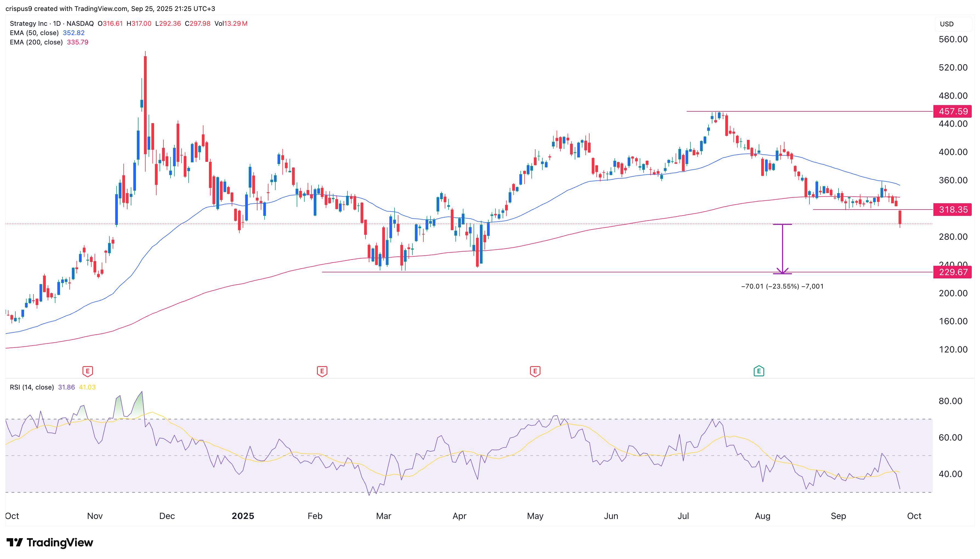
Task: Click the Sep label on time axis
Action: point(838,516)
